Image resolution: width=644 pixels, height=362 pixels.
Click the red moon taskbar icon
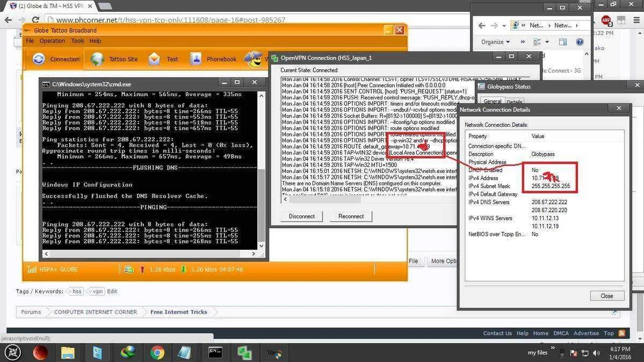coord(40,352)
